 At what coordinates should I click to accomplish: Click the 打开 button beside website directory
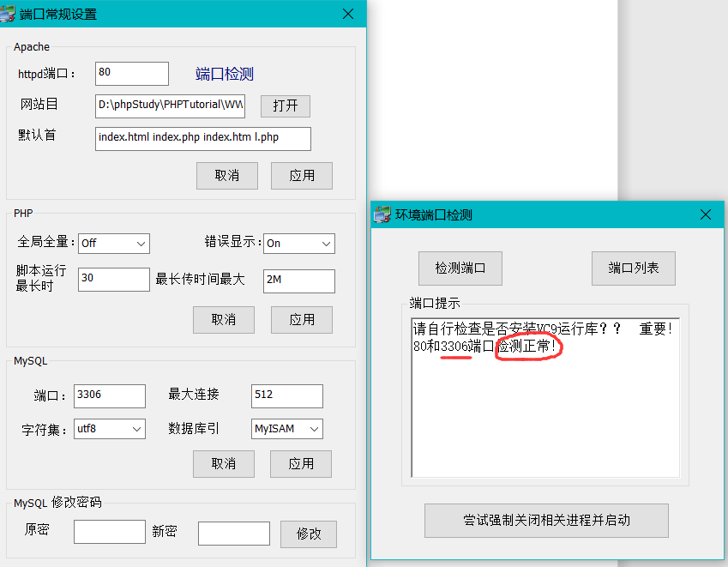[285, 106]
